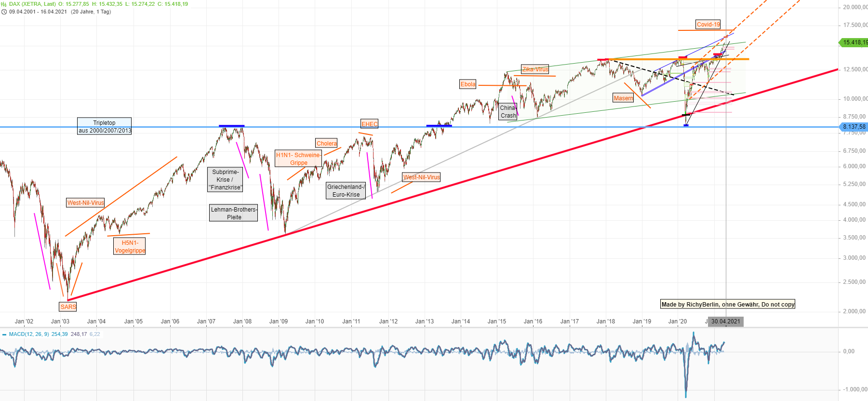Click the MACD histogram value 6,22
The height and width of the screenshot is (401, 868).
[x=95, y=334]
